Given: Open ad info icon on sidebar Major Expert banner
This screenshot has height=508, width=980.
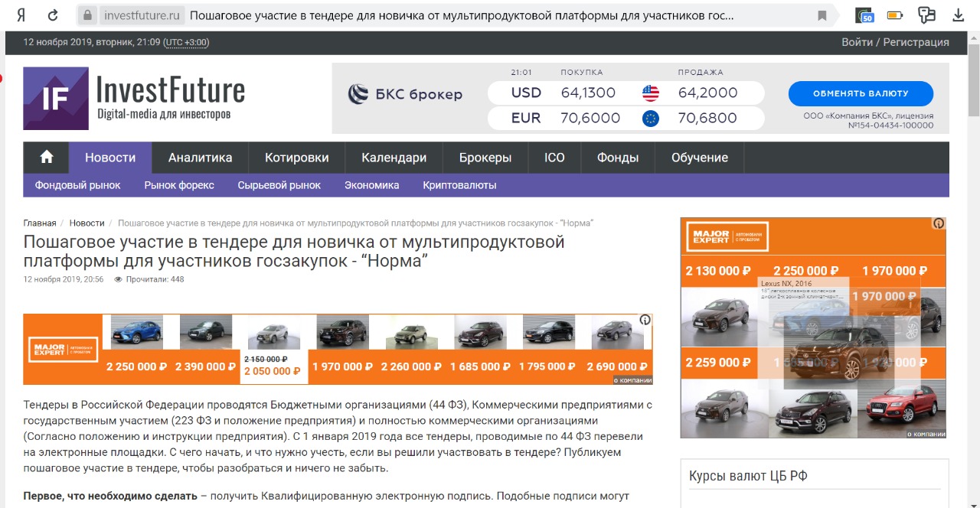Looking at the screenshot, I should 939,223.
